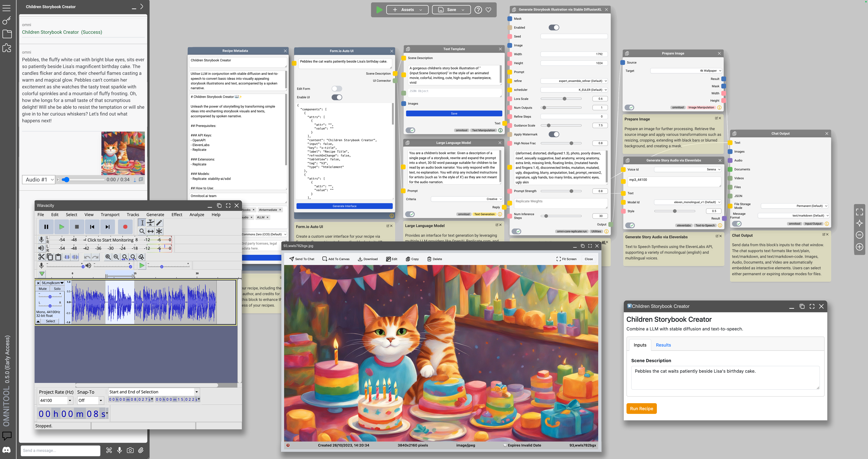The height and width of the screenshot is (459, 868).
Task: Open the Effect menu in Wavacity
Action: coord(177,214)
